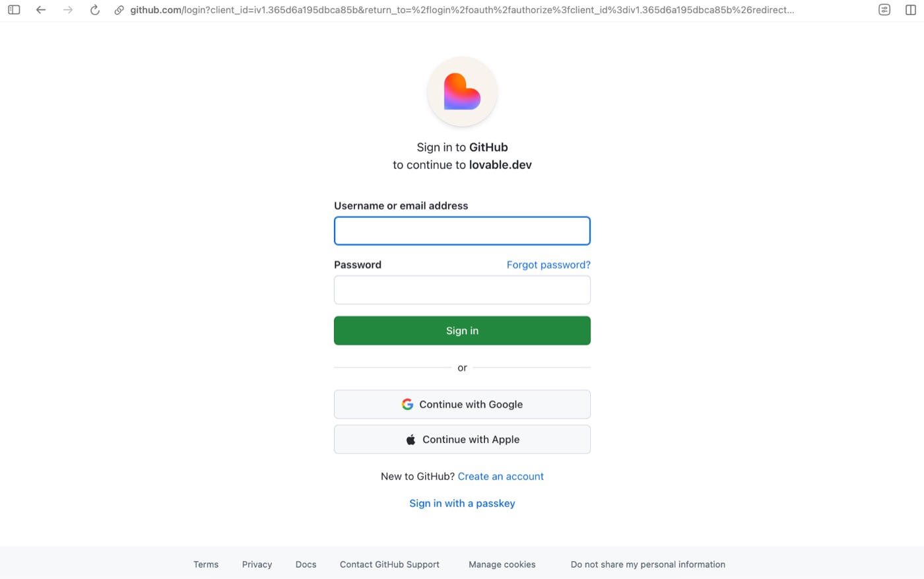Select Do not share my personal information

click(x=648, y=564)
